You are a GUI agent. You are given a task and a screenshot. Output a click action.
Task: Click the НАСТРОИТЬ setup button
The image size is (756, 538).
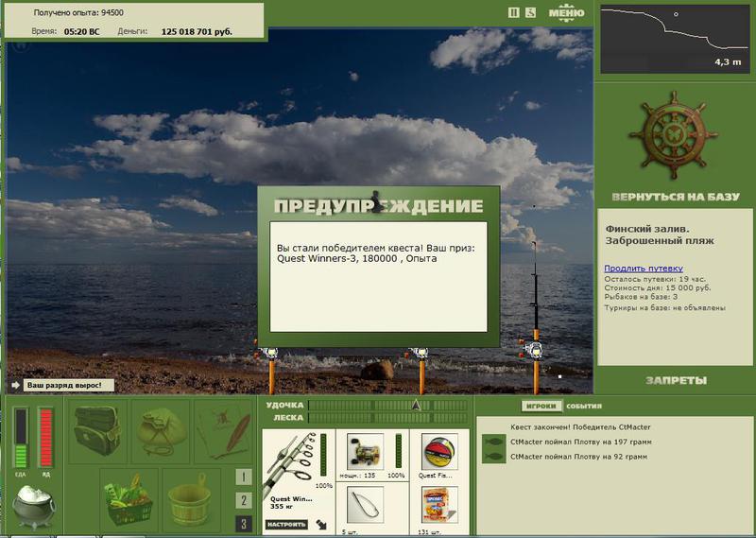pos(286,524)
